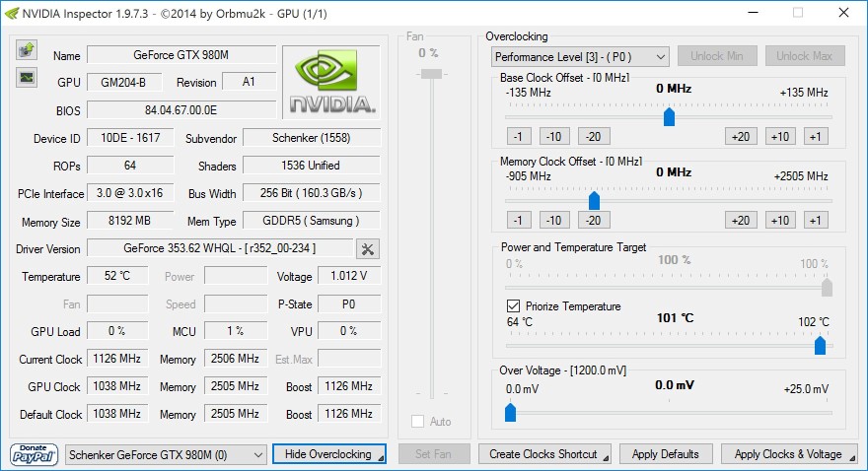
Task: Click Base Clock Offset +1 button
Action: (816, 137)
